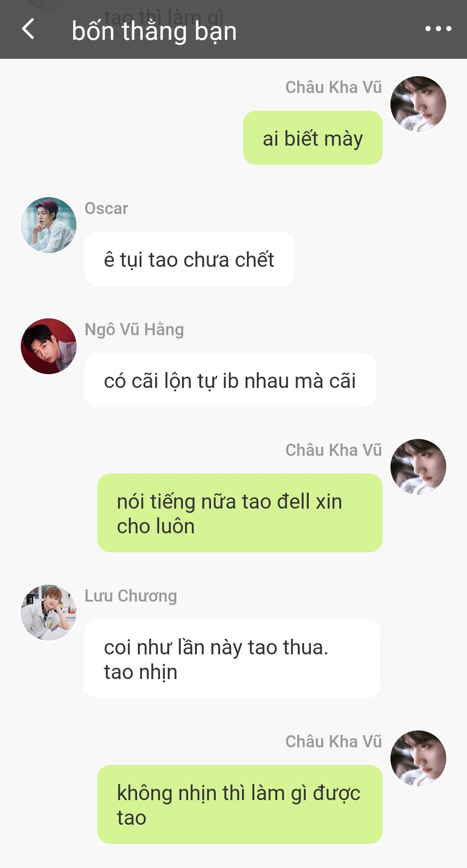Tap the Châu Kha Vũ name above last message
The image size is (467, 868).
click(334, 741)
